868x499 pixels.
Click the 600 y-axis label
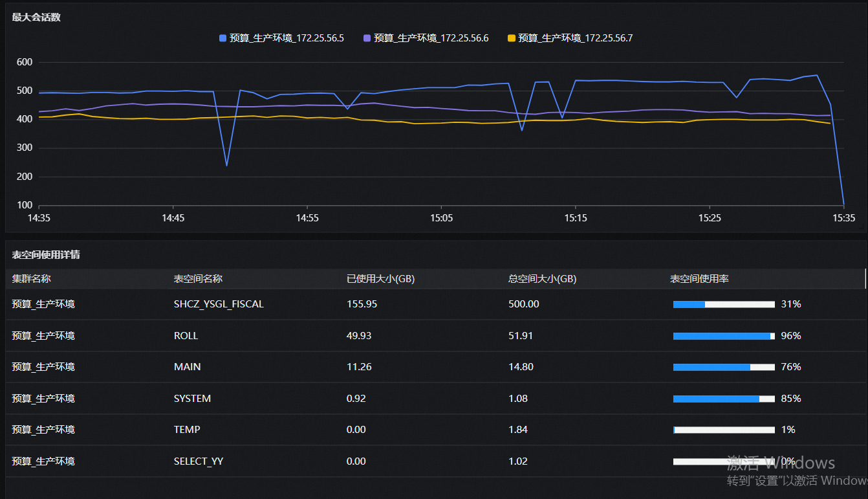click(x=25, y=62)
